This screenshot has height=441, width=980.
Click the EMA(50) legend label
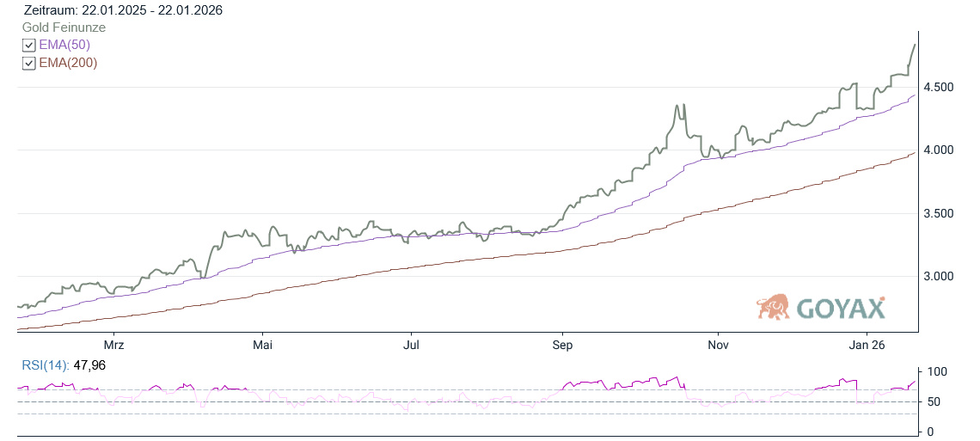click(64, 45)
